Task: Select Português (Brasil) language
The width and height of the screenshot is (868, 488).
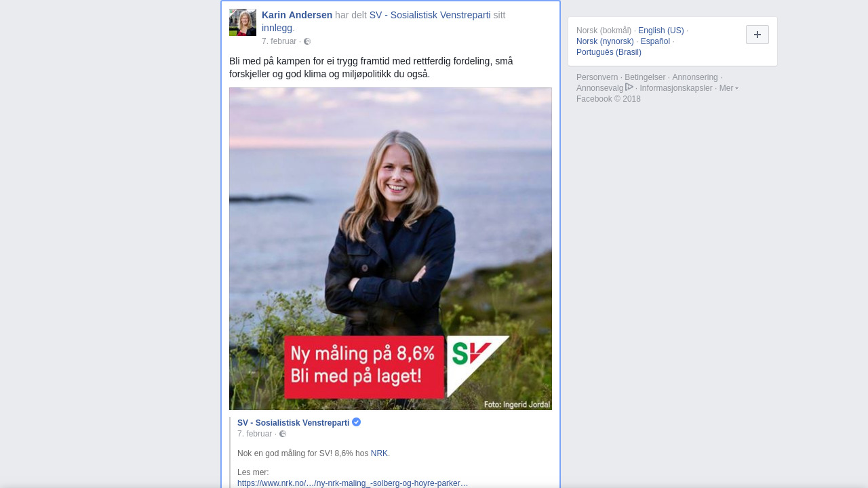Action: click(609, 52)
